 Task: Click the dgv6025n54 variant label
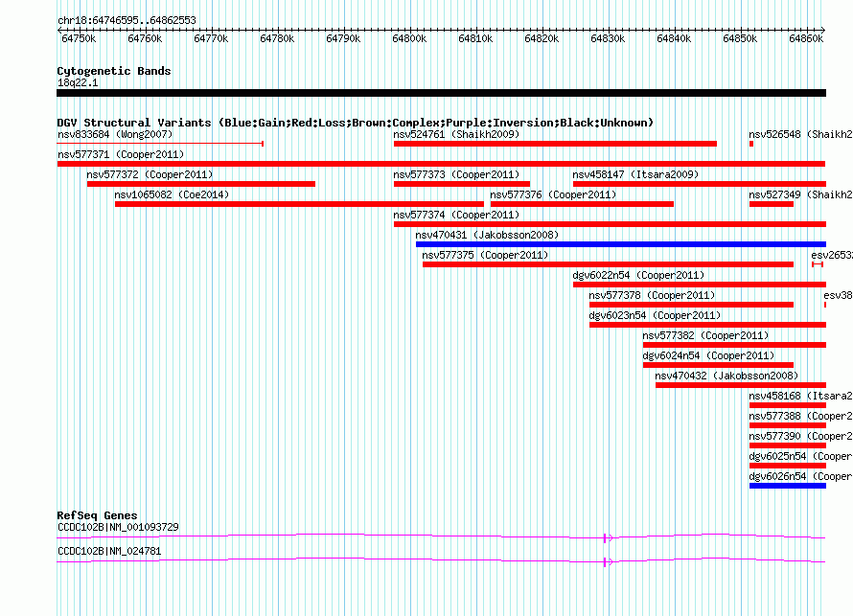click(800, 456)
